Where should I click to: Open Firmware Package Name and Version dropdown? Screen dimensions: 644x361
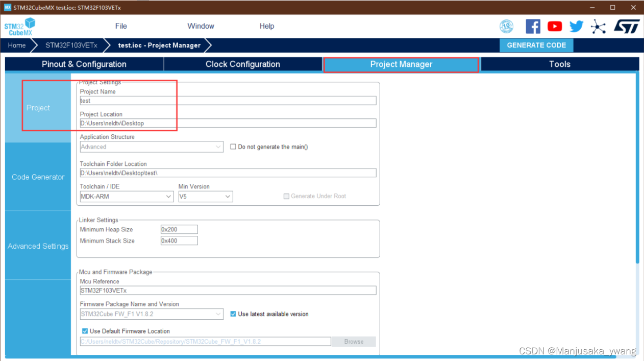pos(152,314)
